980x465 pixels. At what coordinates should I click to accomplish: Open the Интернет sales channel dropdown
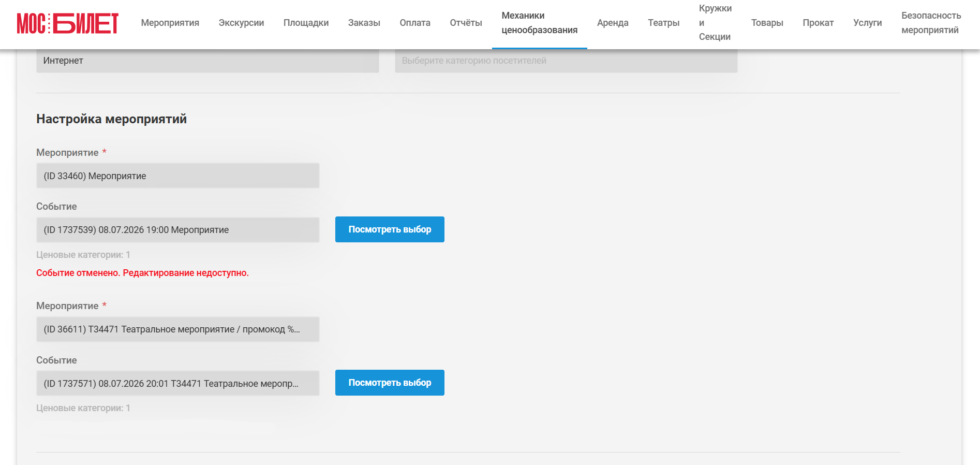(x=207, y=61)
